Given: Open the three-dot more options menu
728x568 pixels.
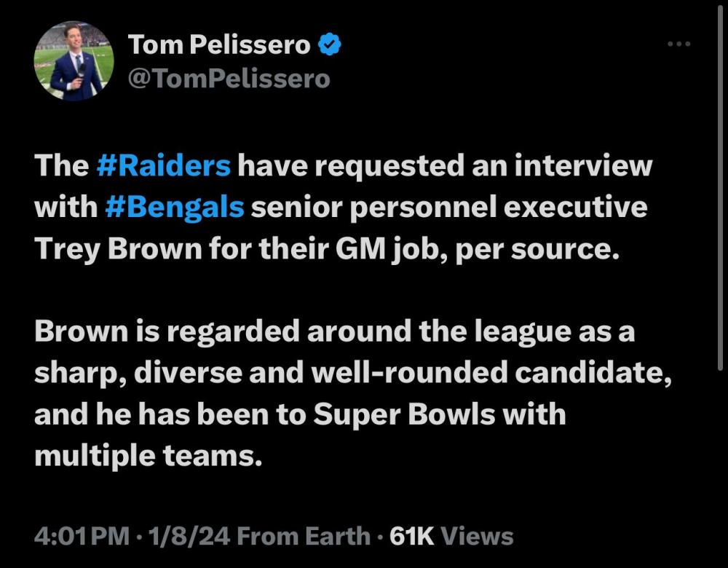Looking at the screenshot, I should [x=678, y=44].
